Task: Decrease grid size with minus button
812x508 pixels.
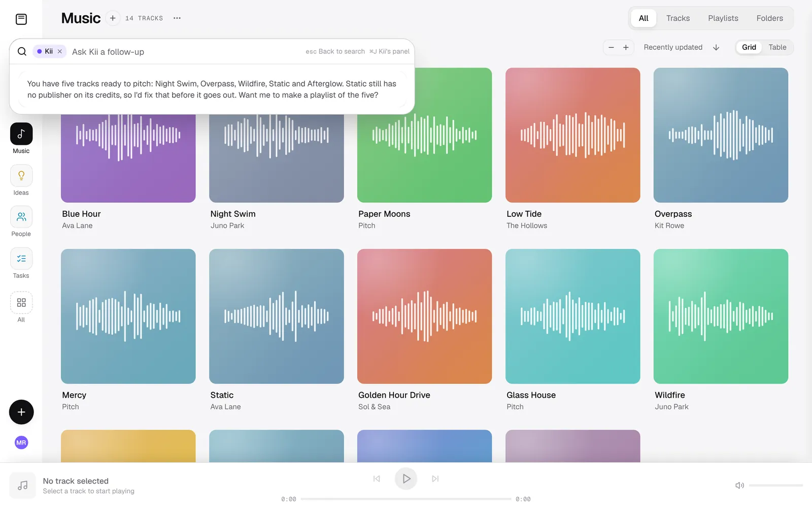Action: click(x=611, y=47)
